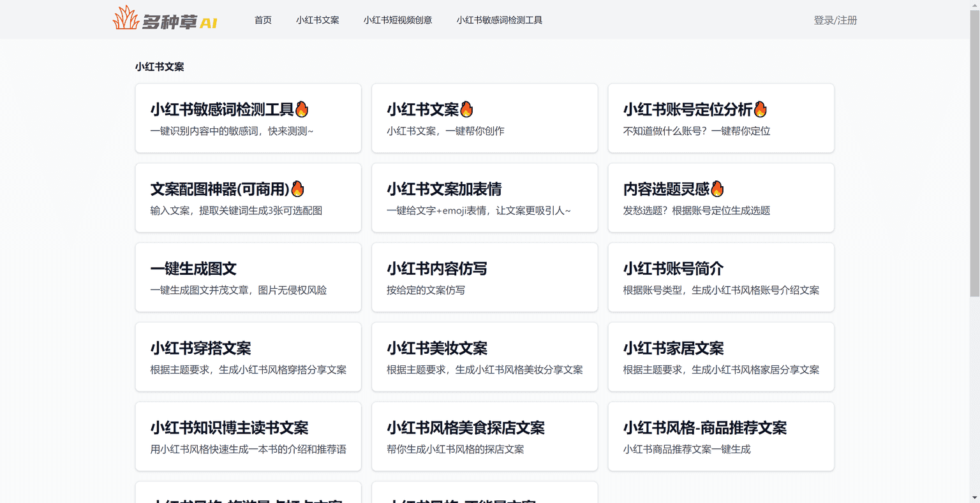980x503 pixels.
Task: Click the scrollbar up arrow
Action: pyautogui.click(x=974, y=4)
